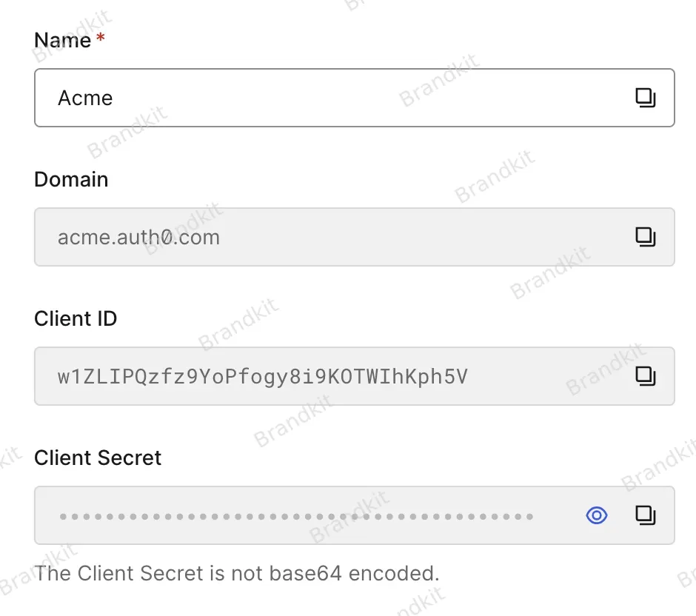Screen dimensions: 696x616
Task: Click the duplicate icon in the Client ID field
Action: tap(646, 375)
